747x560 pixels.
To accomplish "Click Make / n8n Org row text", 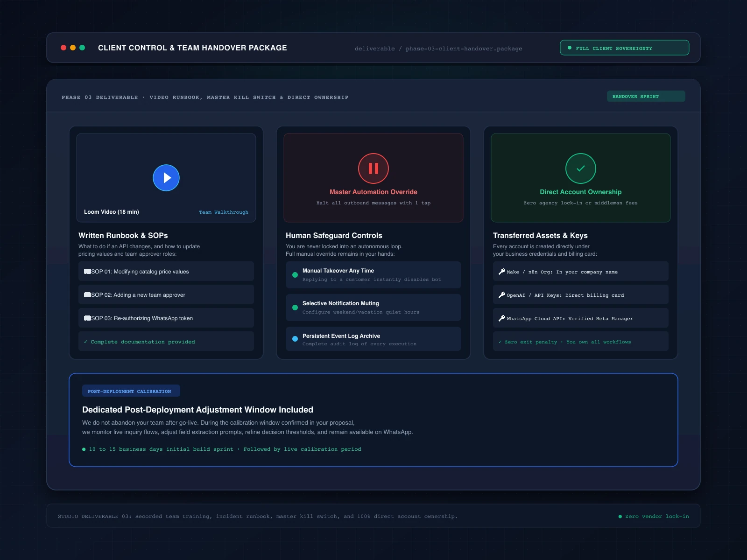I will [562, 272].
